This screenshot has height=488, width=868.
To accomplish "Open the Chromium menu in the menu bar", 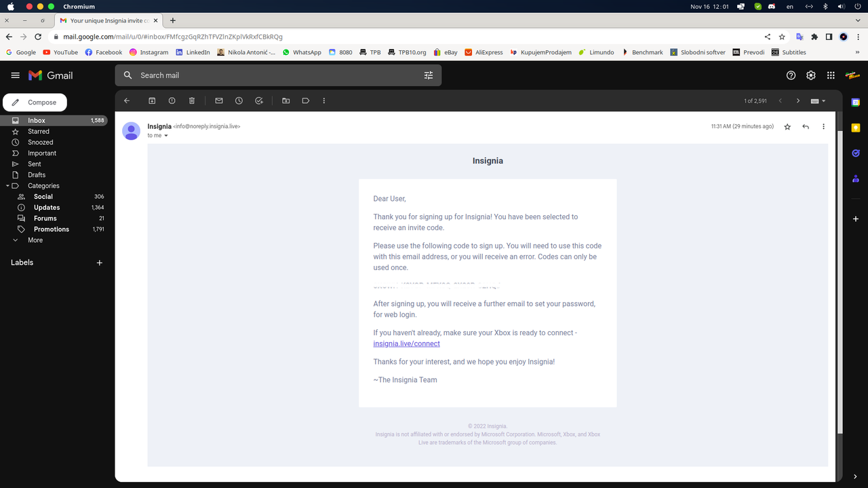I will click(x=79, y=6).
